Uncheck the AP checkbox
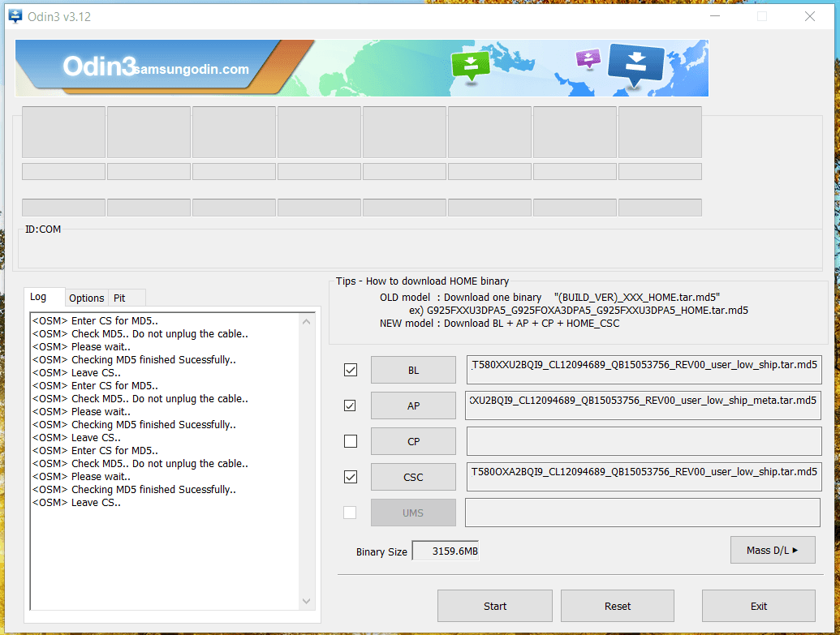 click(x=351, y=405)
